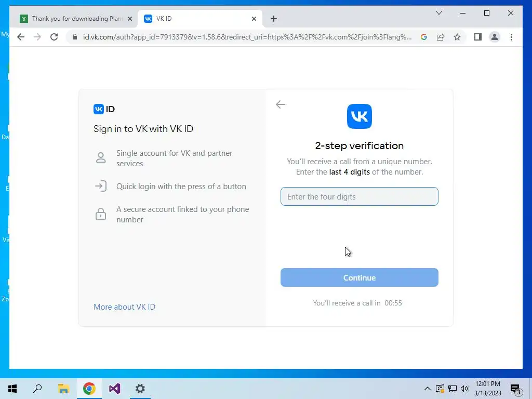Bookmark this page with the star icon
This screenshot has width=532, height=399.
(457, 37)
